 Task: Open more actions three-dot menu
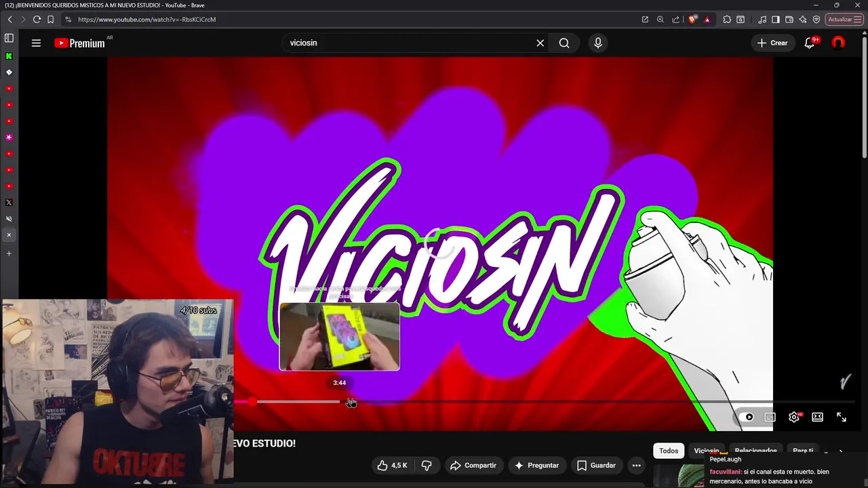click(x=636, y=466)
